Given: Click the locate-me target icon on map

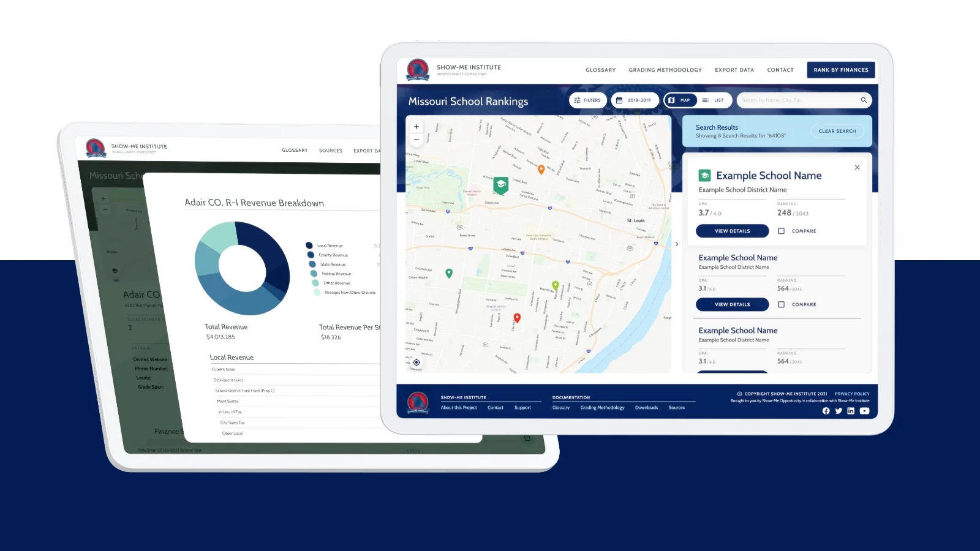Looking at the screenshot, I should [417, 362].
